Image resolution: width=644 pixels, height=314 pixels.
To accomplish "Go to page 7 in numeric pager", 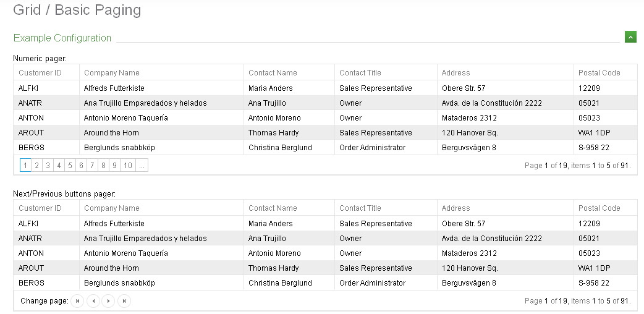I will [92, 166].
